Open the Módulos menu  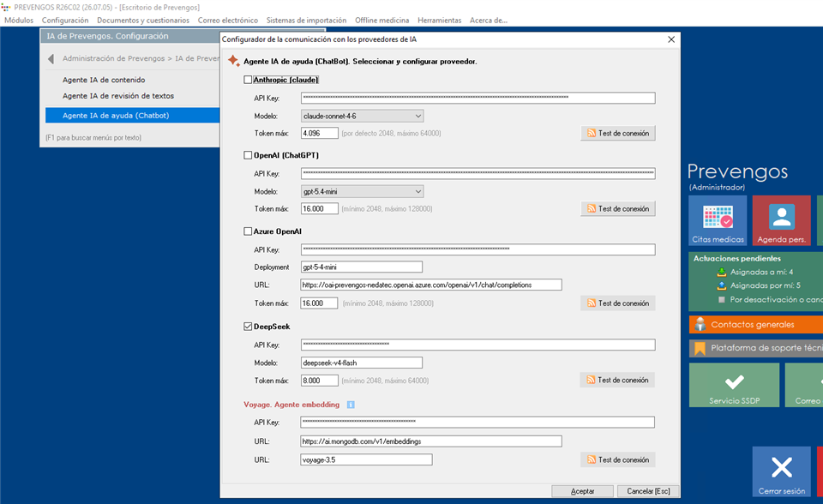[x=19, y=21]
